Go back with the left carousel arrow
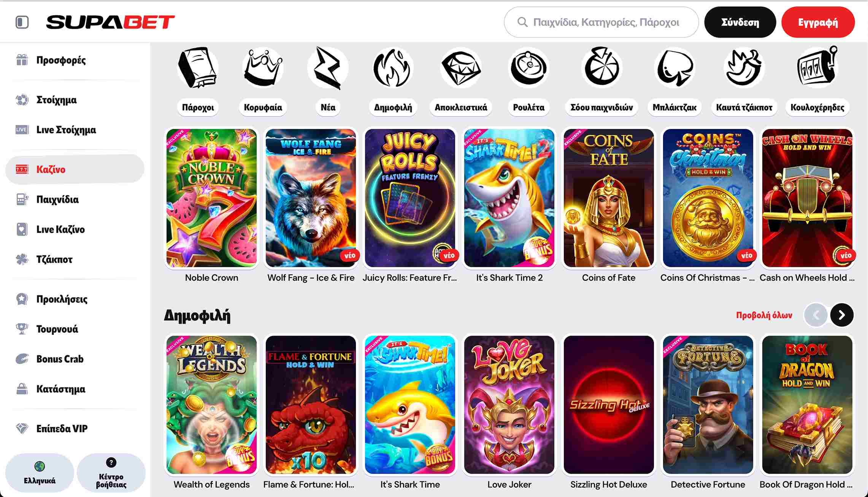Viewport: 868px width, 497px height. (x=816, y=315)
